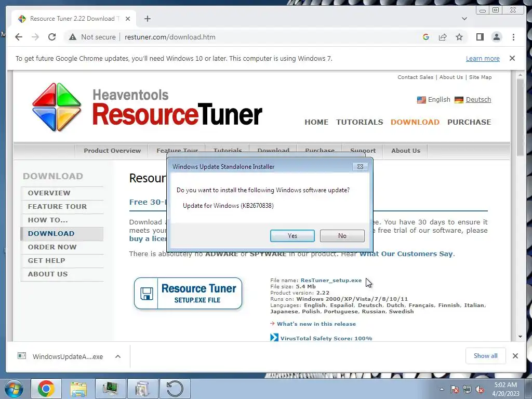Click the circular arrow taskbar icon

point(175,389)
